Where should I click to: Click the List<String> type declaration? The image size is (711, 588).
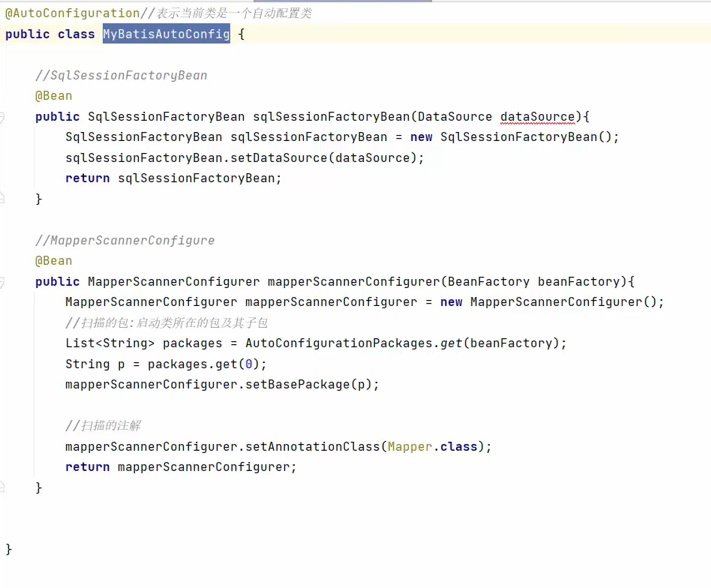pyautogui.click(x=109, y=343)
